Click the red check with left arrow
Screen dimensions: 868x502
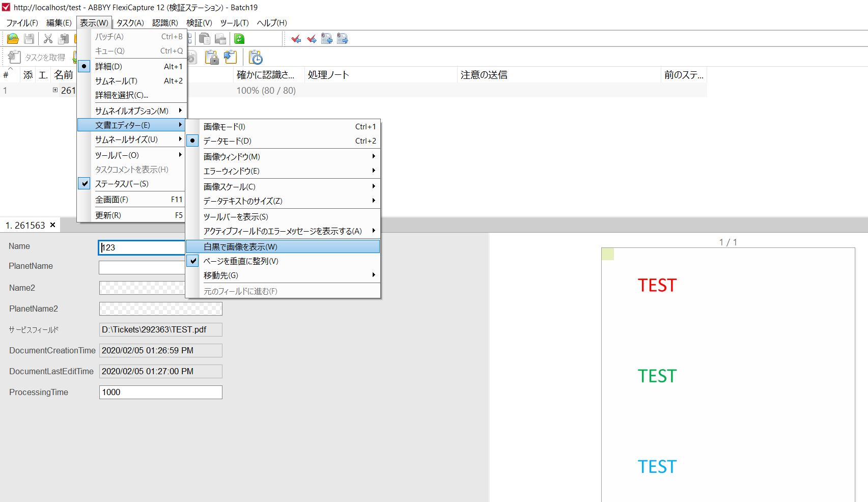tap(296, 39)
